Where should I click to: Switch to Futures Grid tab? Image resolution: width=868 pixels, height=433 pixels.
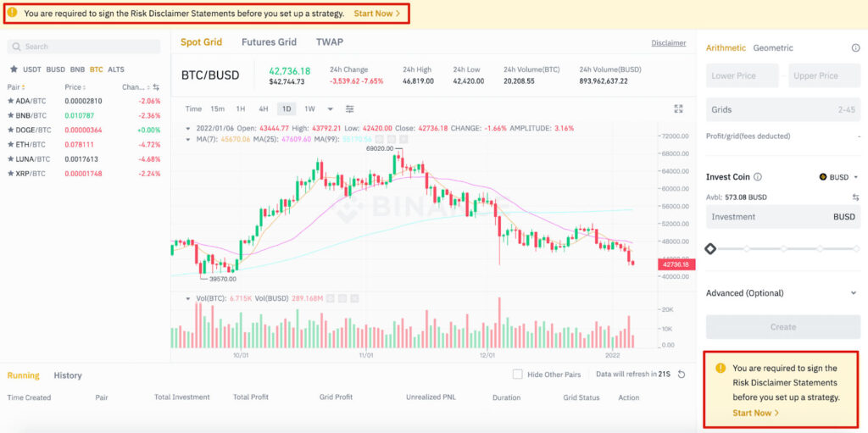[x=269, y=42]
